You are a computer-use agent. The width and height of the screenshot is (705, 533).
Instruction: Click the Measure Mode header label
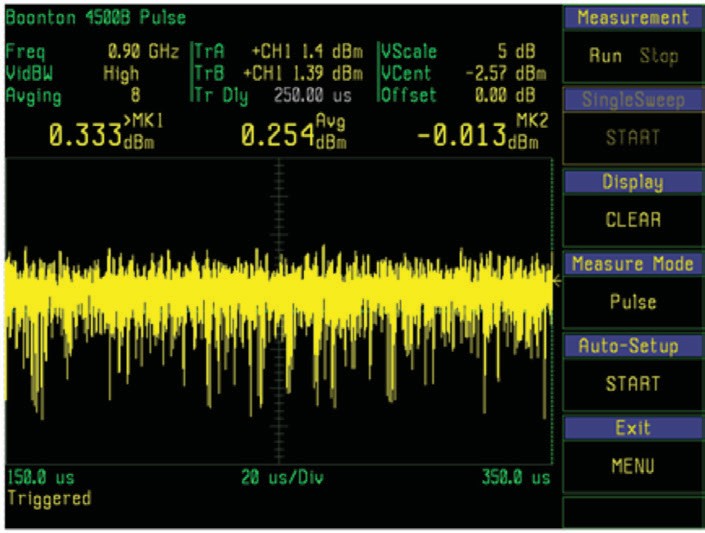tap(633, 264)
